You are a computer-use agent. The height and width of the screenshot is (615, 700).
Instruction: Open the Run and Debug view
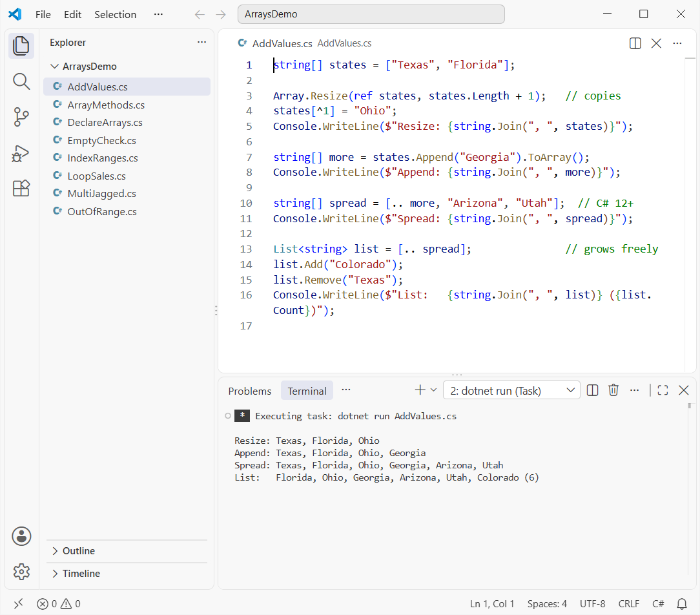pyautogui.click(x=21, y=153)
